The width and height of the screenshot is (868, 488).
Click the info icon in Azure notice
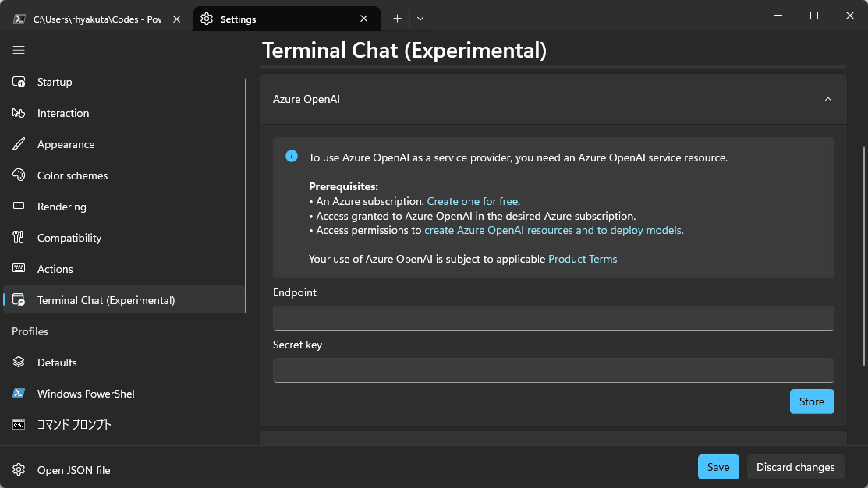coord(292,157)
